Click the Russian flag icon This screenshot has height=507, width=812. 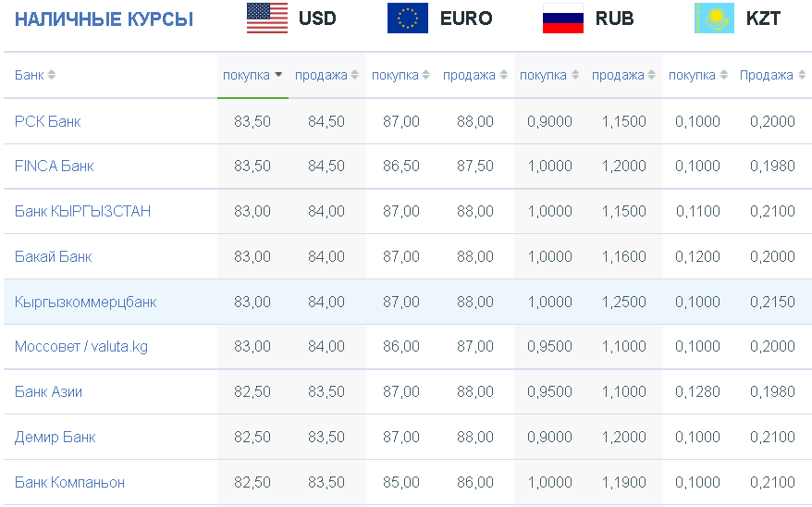tap(563, 19)
